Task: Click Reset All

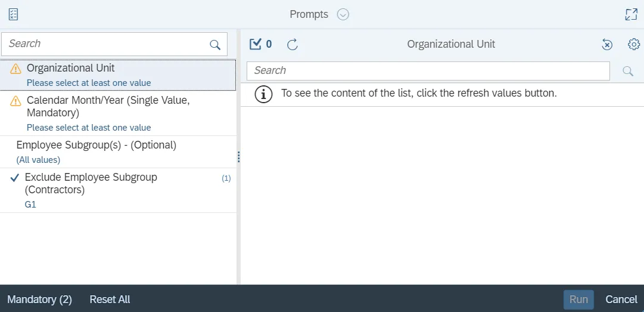Action: [110, 299]
